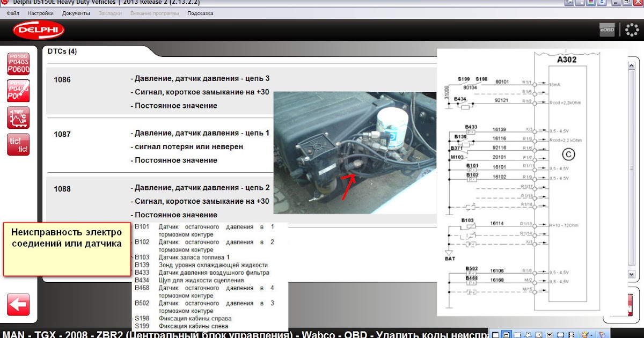Click legend entry B103 'Датчик запаса топлива 1'
Image resolution: width=644 pixels, height=338 pixels.
coord(181,258)
